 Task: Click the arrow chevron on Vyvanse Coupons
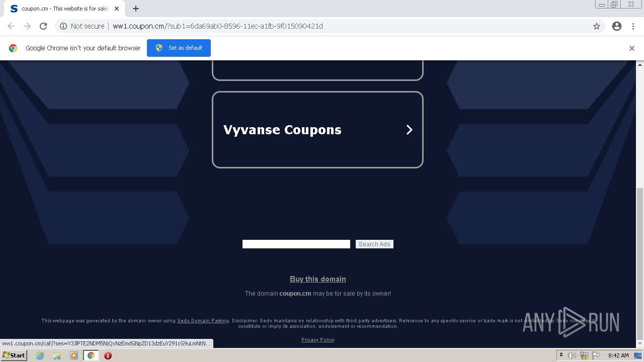tap(409, 130)
